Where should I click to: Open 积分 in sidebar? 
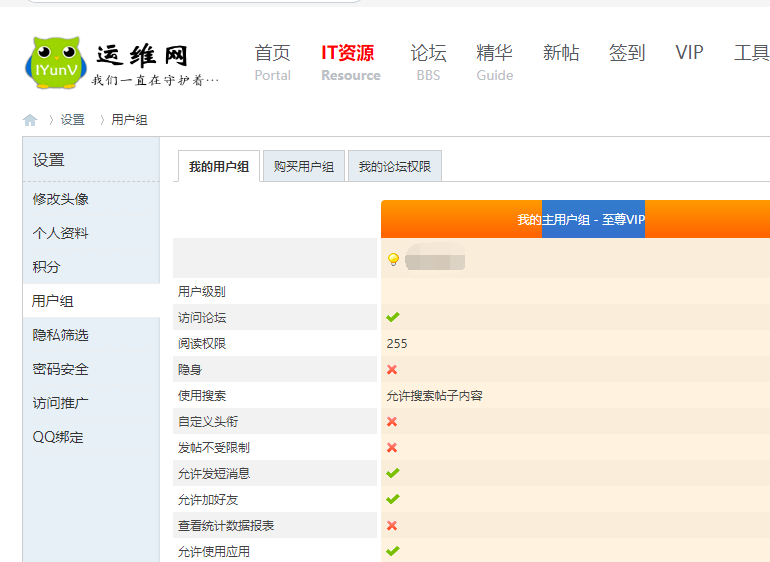click(46, 267)
